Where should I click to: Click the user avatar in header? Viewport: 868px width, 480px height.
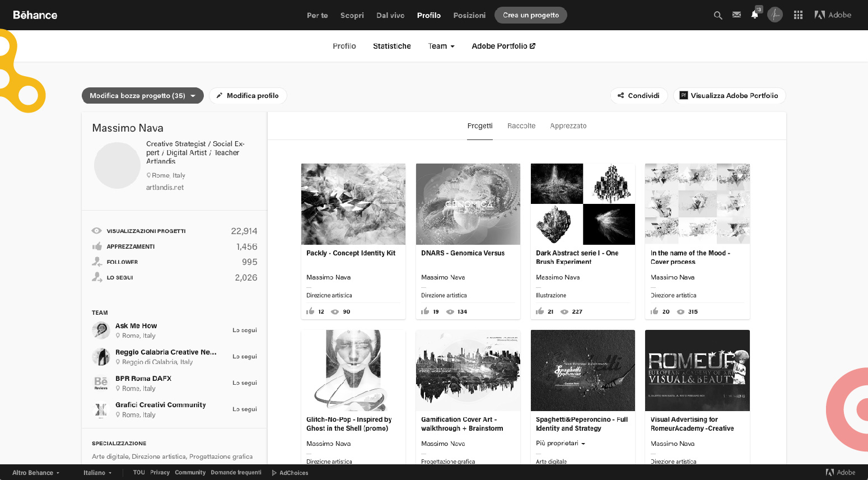[775, 15]
